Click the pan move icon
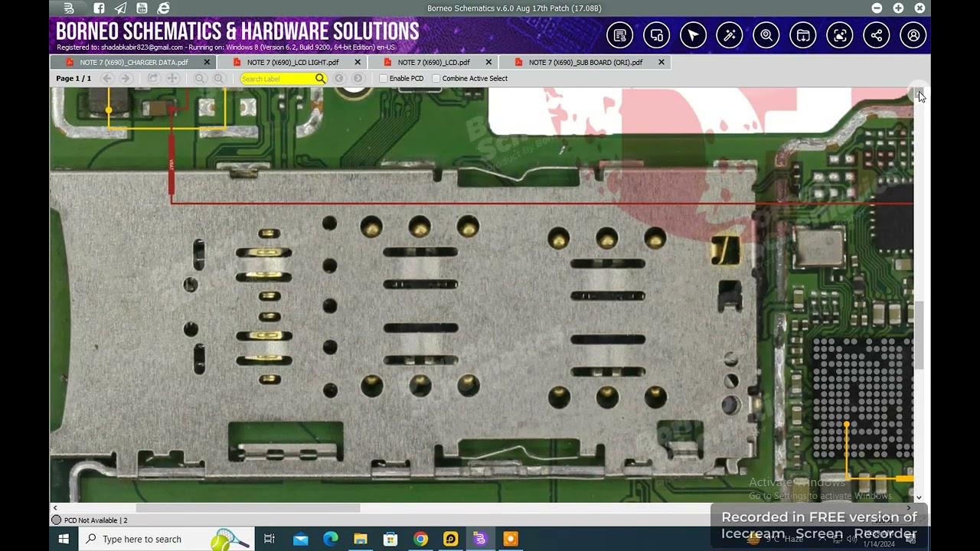Screen dimensions: 980x551 pos(172,78)
